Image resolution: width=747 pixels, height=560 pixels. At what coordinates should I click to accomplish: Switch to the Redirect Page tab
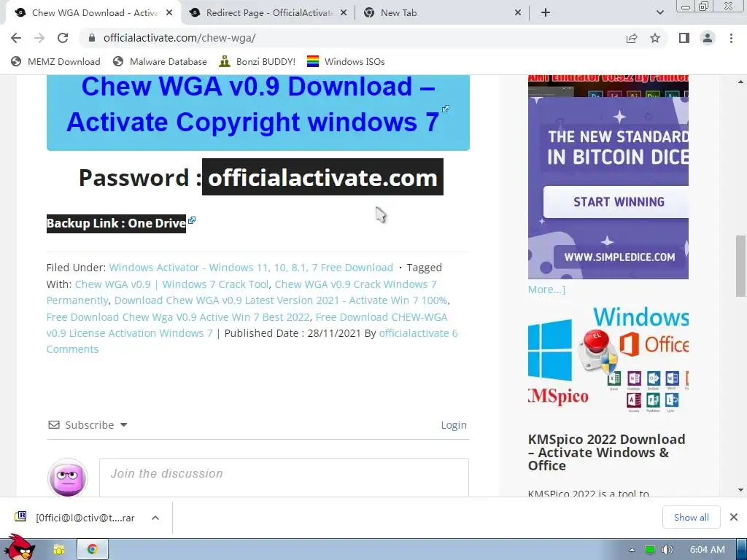pyautogui.click(x=268, y=13)
